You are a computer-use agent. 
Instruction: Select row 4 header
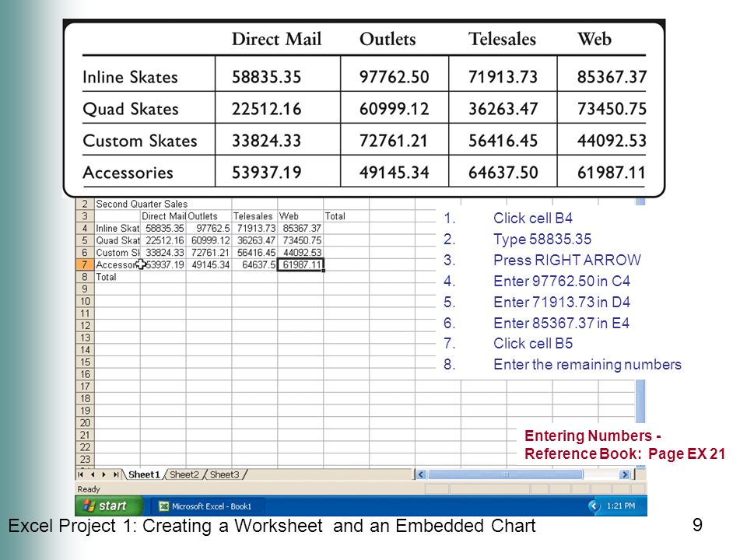[x=85, y=229]
